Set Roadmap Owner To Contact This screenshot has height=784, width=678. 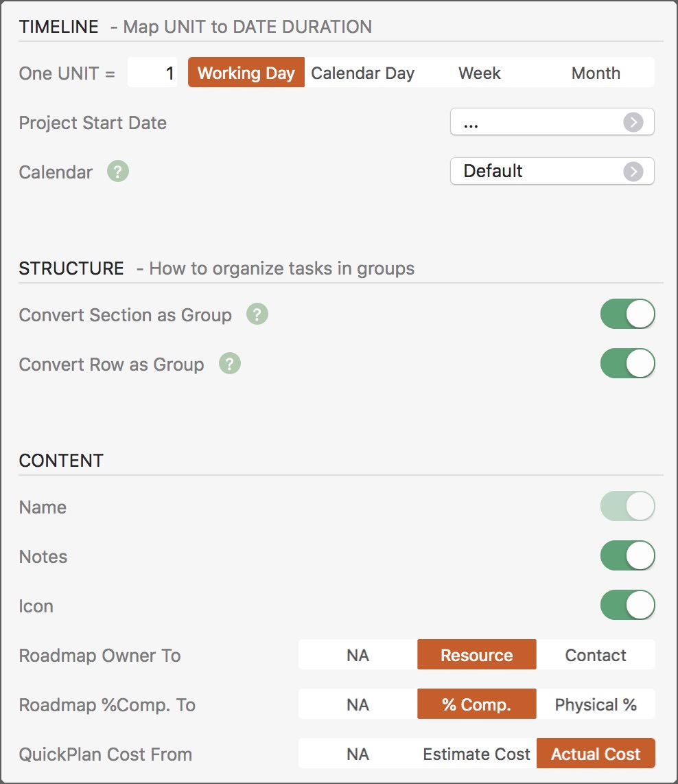(595, 655)
